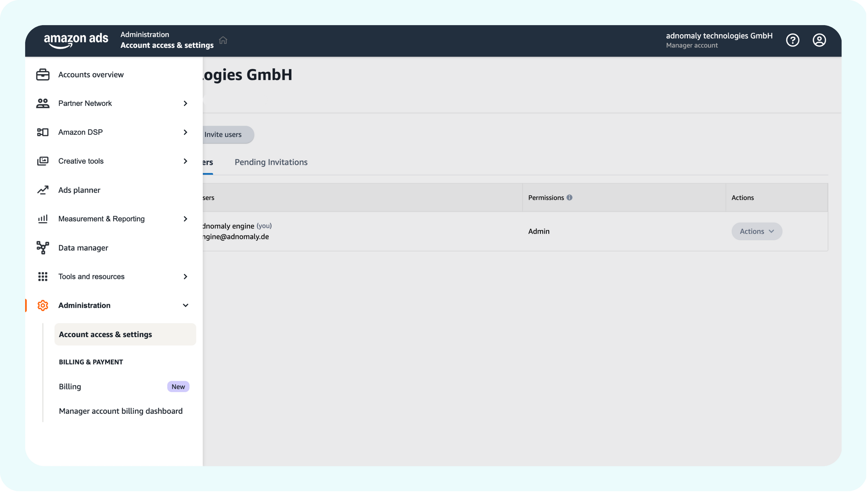This screenshot has width=868, height=492.
Task: Expand the Partner Network submenu chevron
Action: click(185, 103)
